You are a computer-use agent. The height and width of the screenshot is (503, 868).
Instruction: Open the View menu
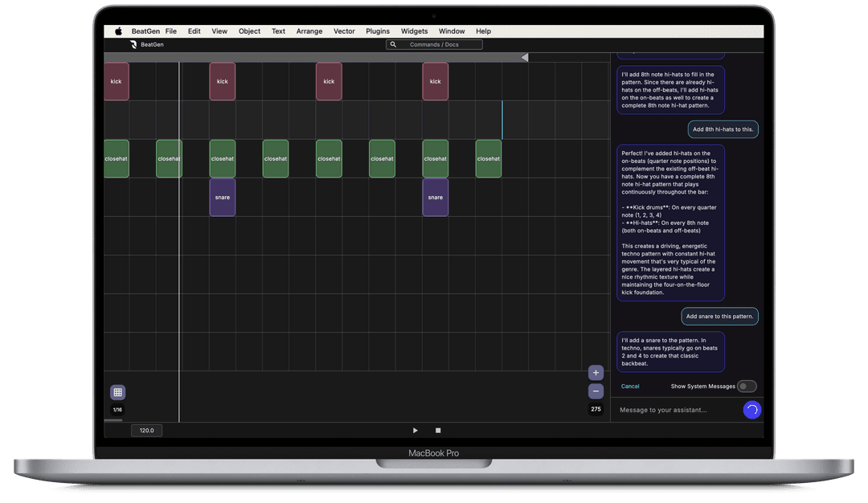219,31
